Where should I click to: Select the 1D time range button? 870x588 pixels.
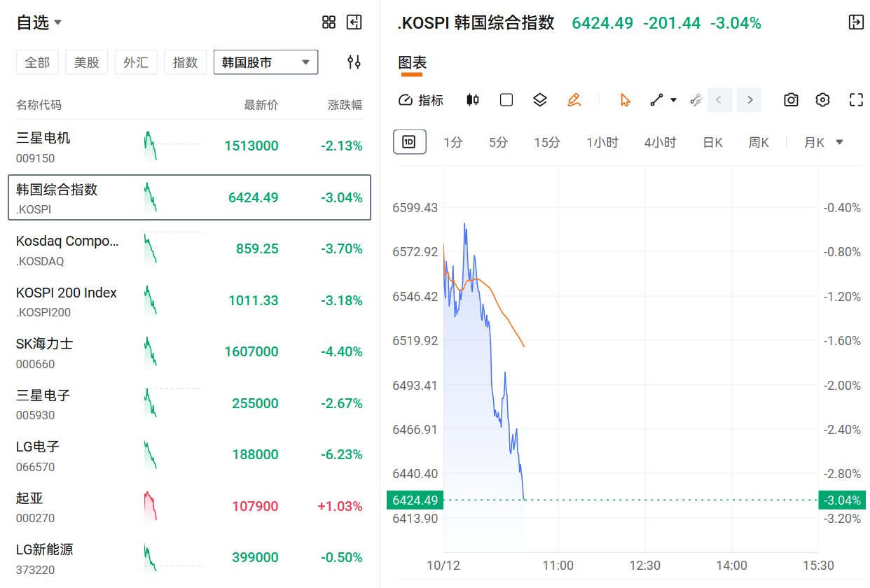click(409, 142)
